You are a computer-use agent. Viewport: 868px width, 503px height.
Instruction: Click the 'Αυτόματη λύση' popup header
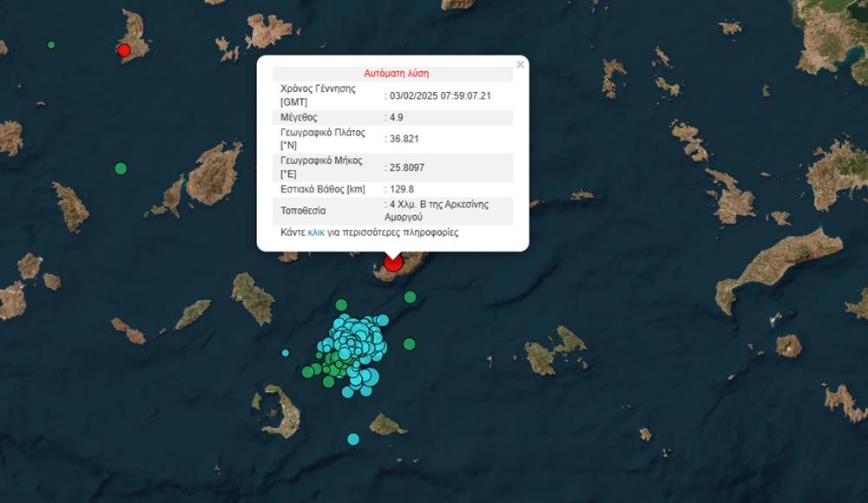[x=396, y=74]
